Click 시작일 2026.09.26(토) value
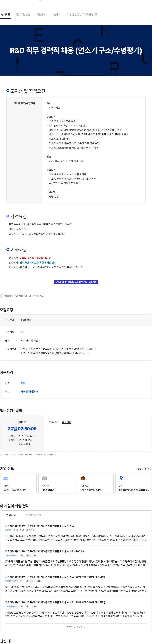The image size is (152, 644). 27,436
